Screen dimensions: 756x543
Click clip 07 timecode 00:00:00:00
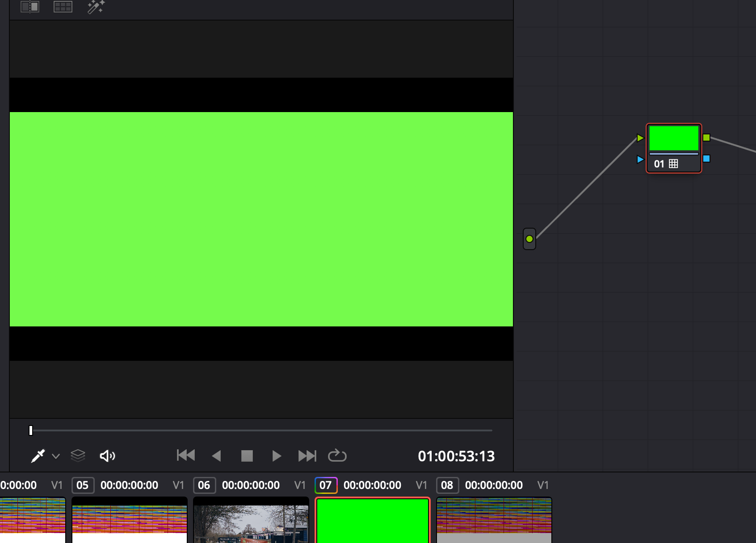point(372,485)
